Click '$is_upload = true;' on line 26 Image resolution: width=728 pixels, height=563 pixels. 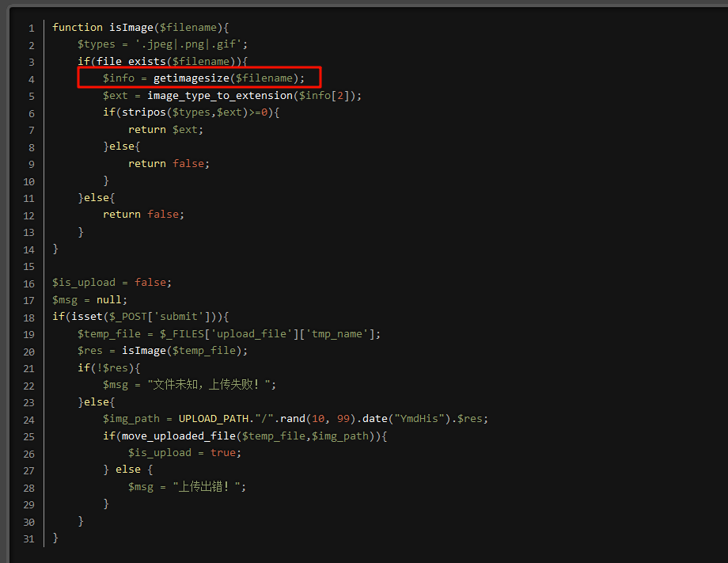[185, 453]
